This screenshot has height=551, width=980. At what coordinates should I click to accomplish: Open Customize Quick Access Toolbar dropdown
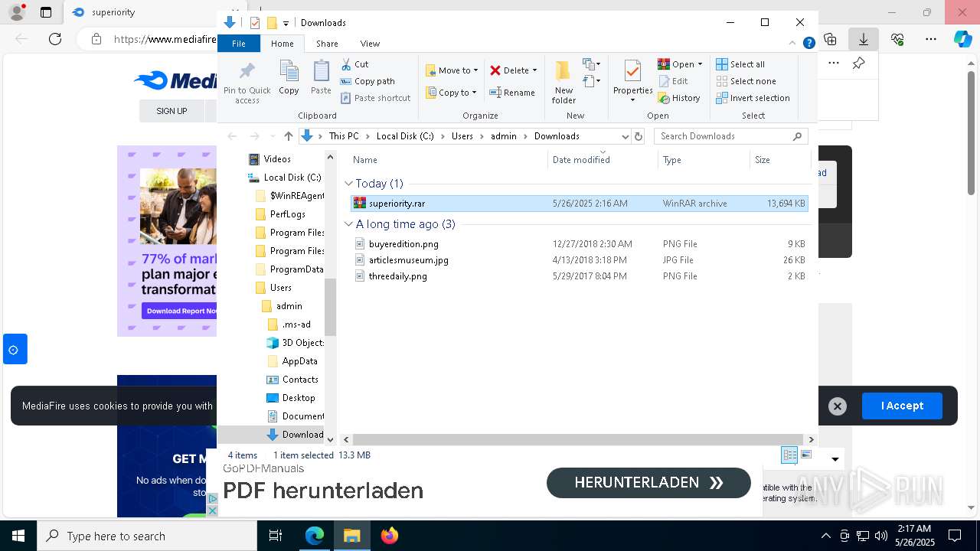[286, 23]
